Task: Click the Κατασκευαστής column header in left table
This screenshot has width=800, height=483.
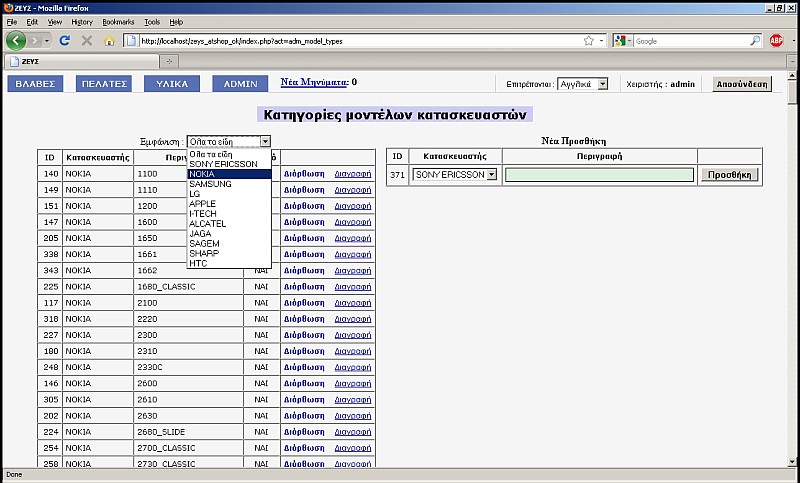Action: coord(97,157)
